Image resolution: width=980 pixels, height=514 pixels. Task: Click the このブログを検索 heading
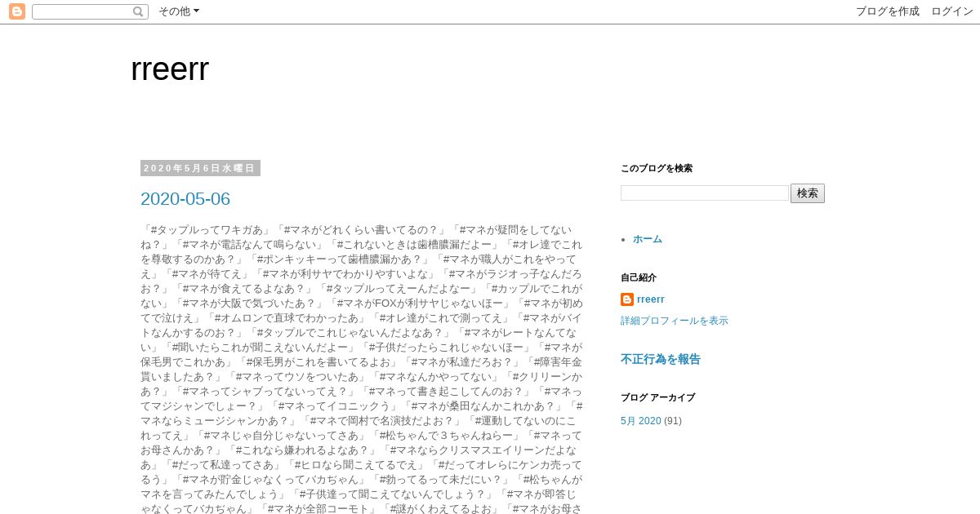(x=657, y=168)
